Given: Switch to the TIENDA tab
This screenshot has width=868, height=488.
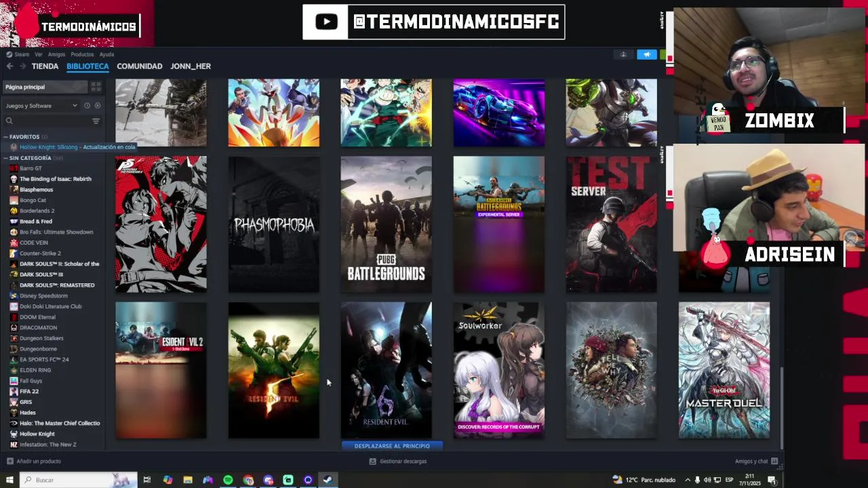Looking at the screenshot, I should coord(45,66).
